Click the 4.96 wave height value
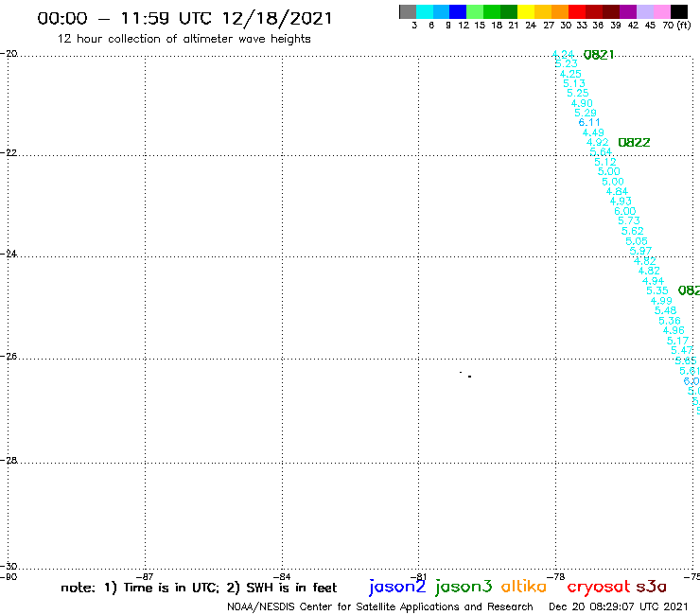 point(674,330)
